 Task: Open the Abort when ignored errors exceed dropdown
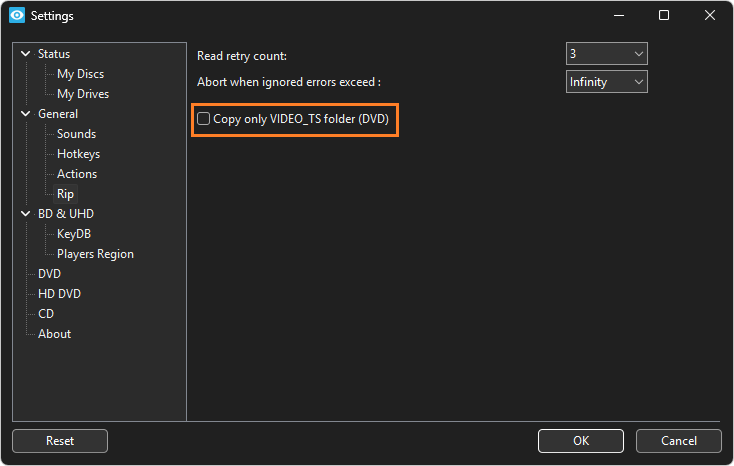click(606, 82)
